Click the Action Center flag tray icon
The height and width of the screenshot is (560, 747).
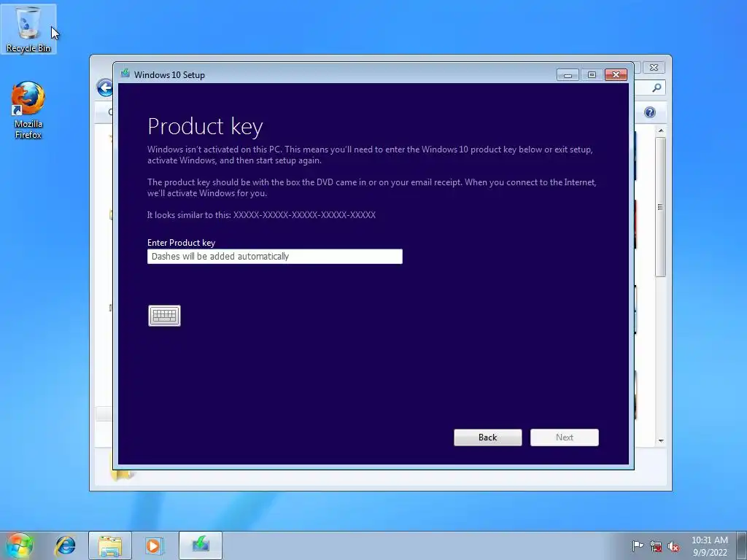pyautogui.click(x=638, y=545)
